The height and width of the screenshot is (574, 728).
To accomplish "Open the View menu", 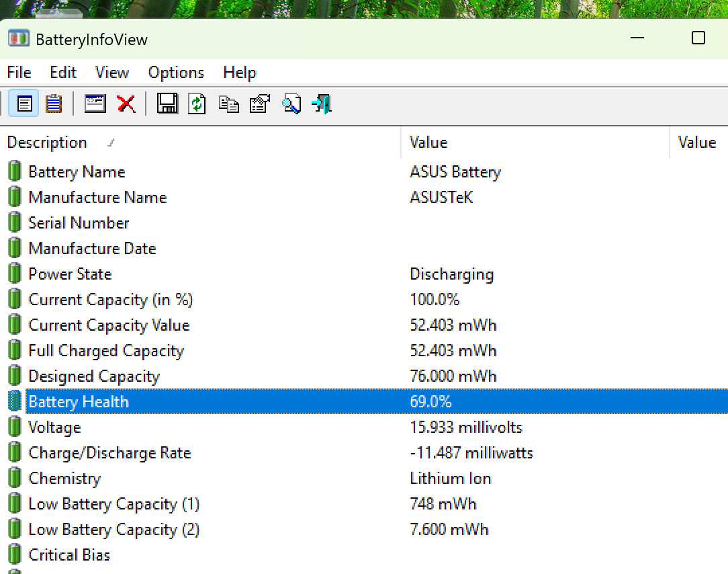I will 112,73.
